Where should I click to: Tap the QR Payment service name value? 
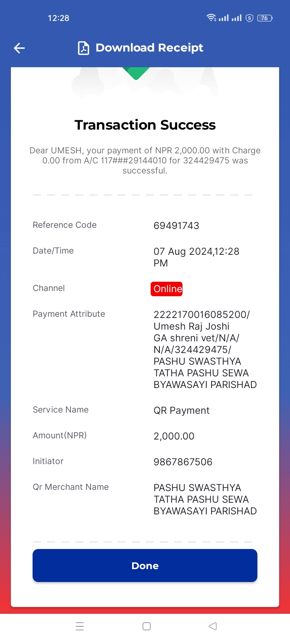tap(182, 411)
